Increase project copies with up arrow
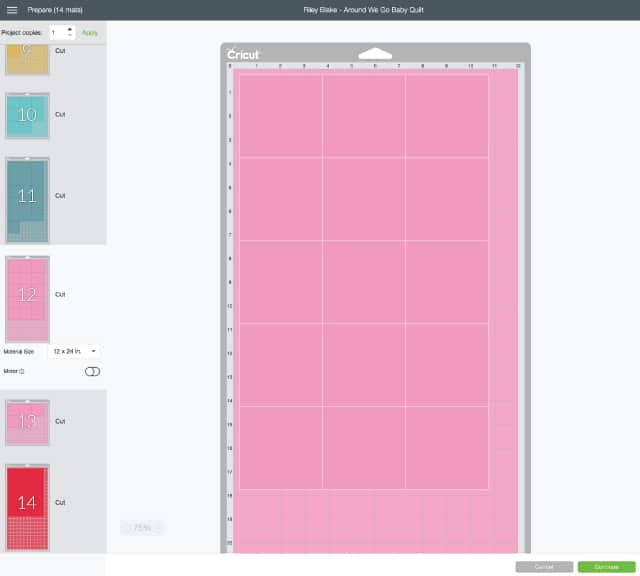The width and height of the screenshot is (640, 576). point(70,29)
